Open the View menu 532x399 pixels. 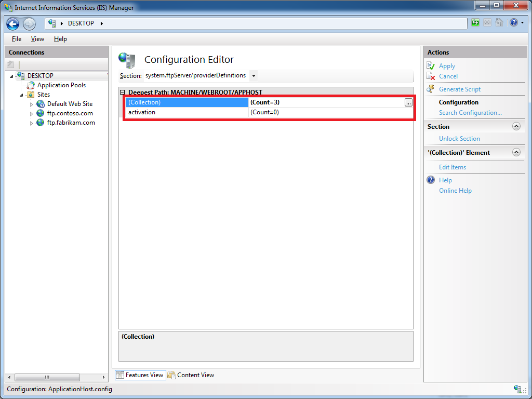click(37, 39)
